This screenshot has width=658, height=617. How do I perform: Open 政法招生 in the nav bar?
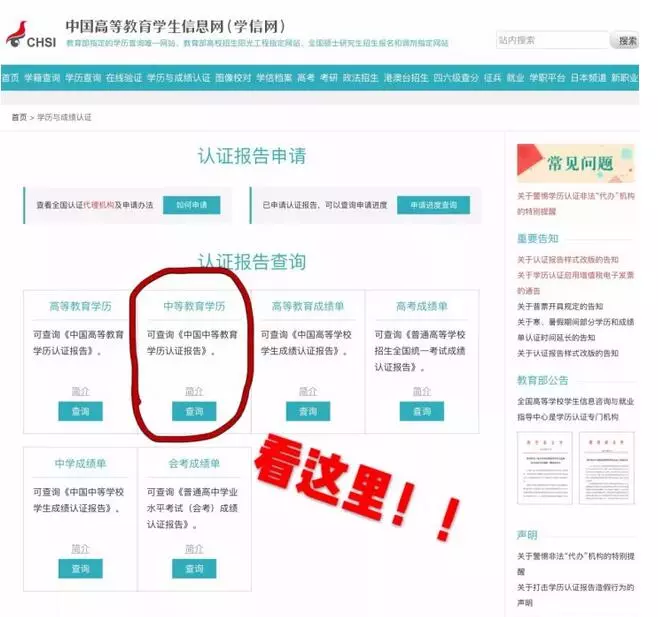360,78
